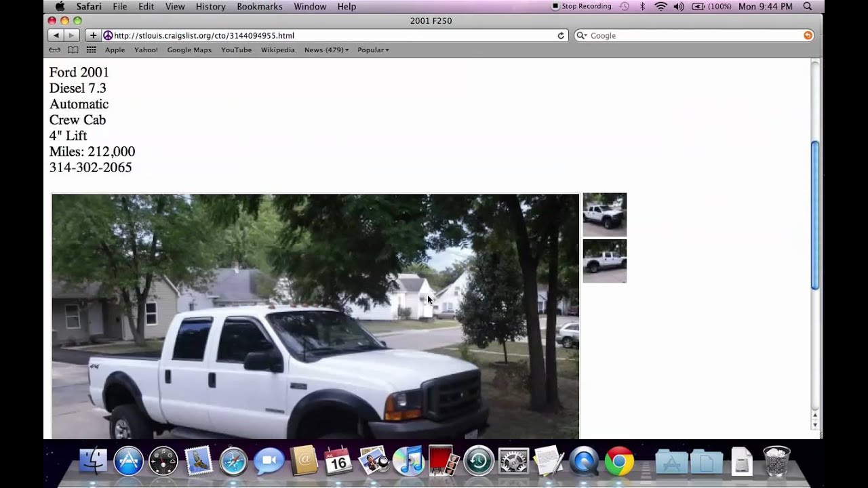Click the craigslist peace-sign favicon

(x=108, y=35)
